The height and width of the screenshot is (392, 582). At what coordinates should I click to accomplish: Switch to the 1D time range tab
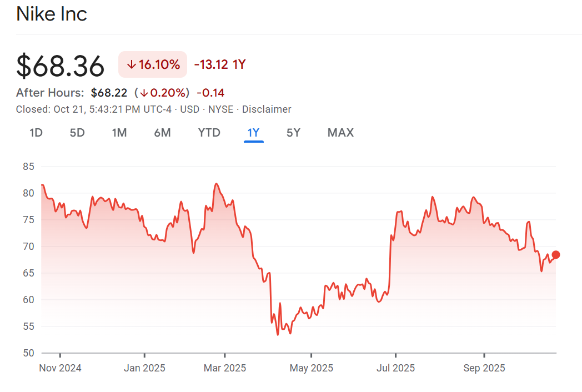36,133
